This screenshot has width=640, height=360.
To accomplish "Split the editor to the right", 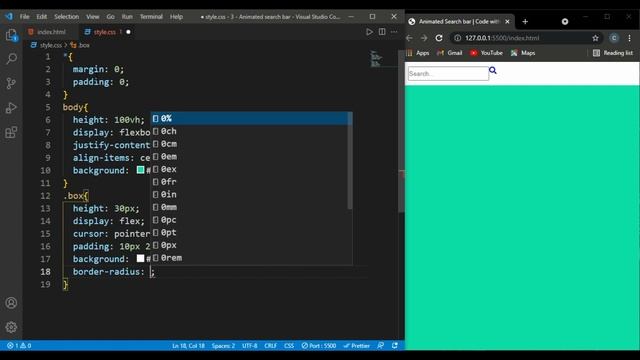I will [x=382, y=32].
